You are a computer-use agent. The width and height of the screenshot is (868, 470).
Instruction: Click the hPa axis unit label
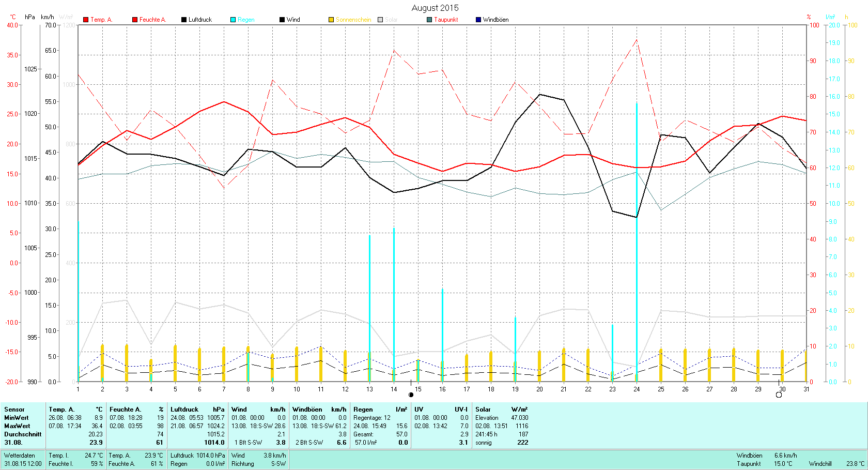coord(30,17)
